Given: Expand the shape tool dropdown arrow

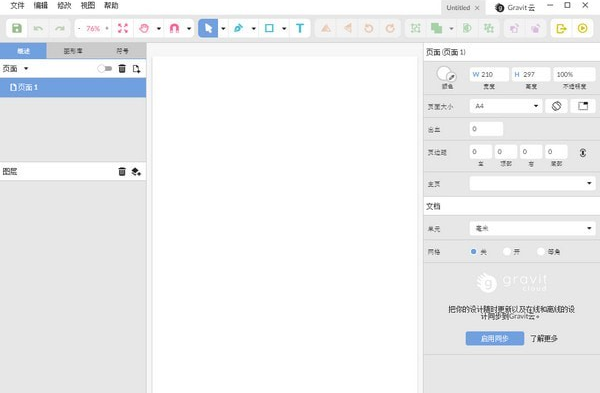Looking at the screenshot, I should tap(284, 28).
